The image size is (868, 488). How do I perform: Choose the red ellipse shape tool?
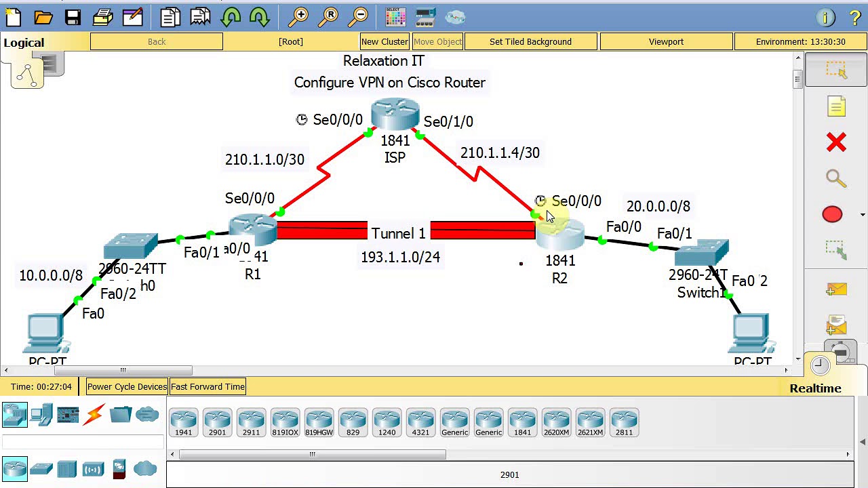point(832,214)
